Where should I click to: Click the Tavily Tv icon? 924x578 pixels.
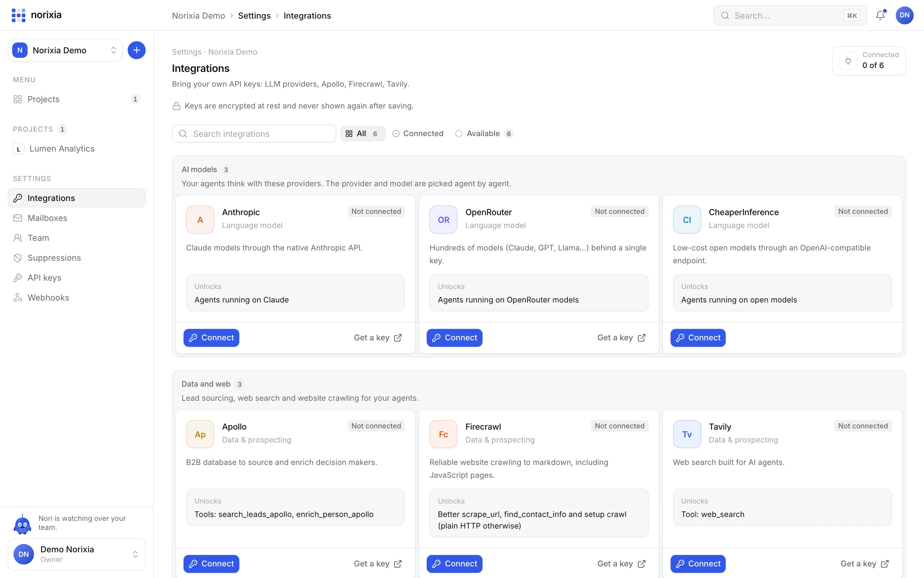687,434
